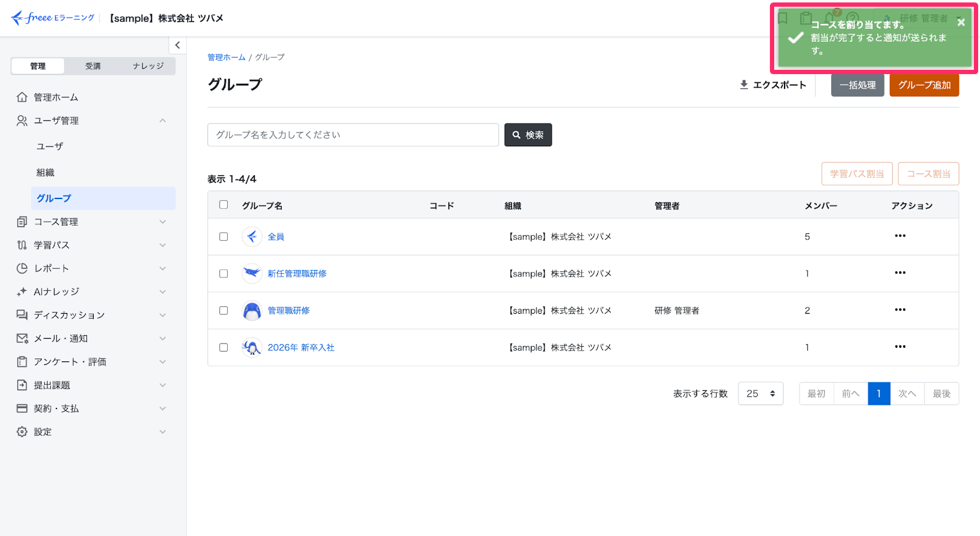Click the コース割当 button
The height and width of the screenshot is (536, 980).
pyautogui.click(x=929, y=174)
